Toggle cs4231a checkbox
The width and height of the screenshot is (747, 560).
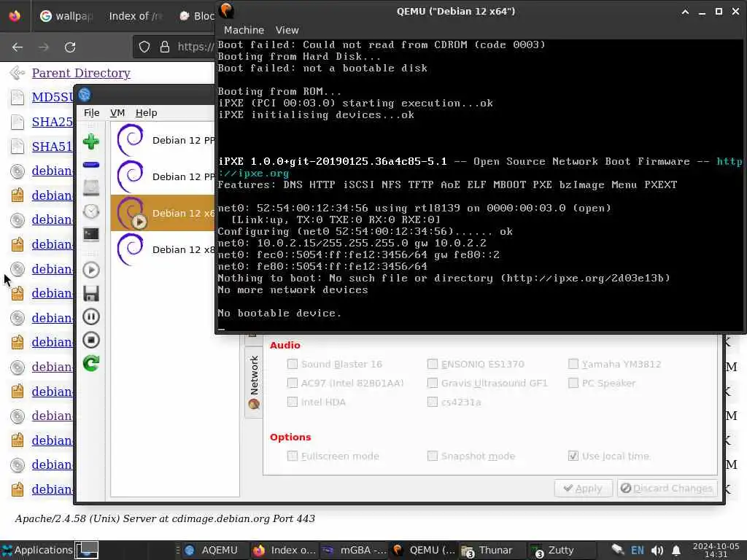click(x=432, y=402)
